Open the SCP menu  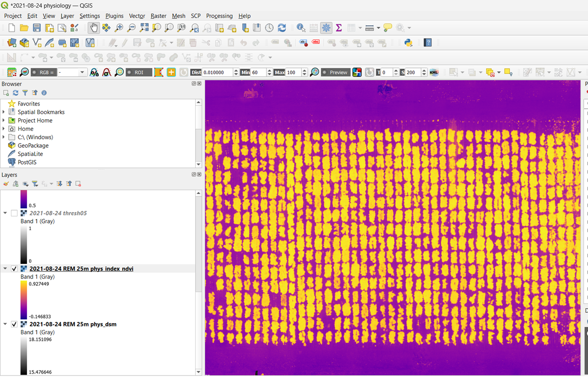pyautogui.click(x=196, y=16)
